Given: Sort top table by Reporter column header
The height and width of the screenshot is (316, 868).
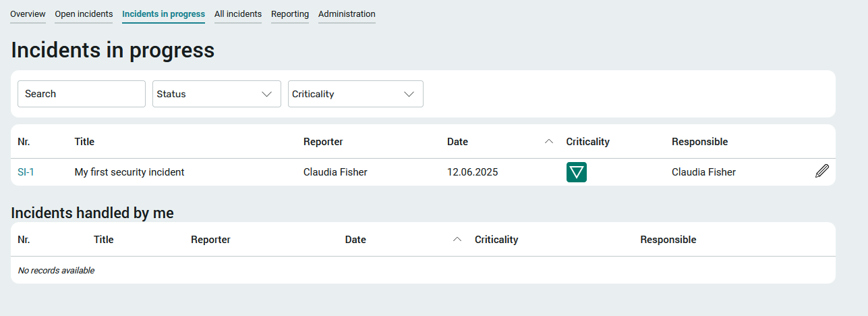Looking at the screenshot, I should point(323,142).
